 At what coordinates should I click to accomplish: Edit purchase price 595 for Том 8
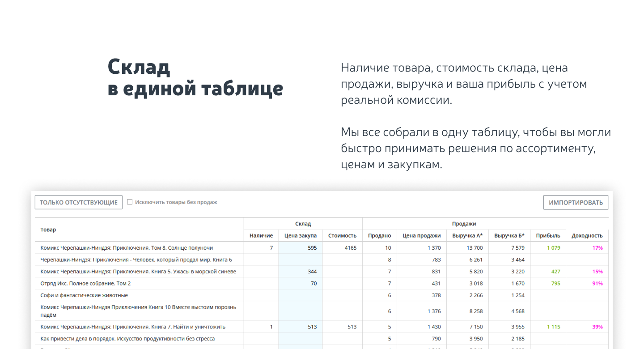click(301, 248)
